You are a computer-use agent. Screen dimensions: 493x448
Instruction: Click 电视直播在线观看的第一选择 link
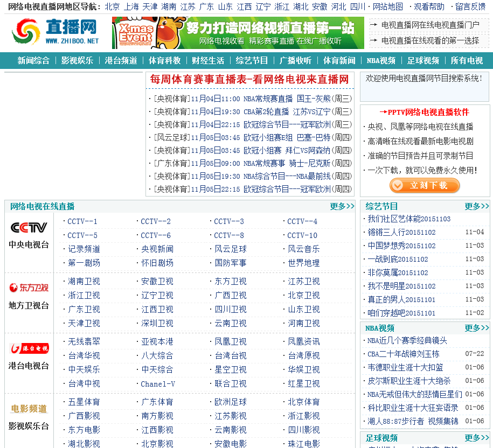(430, 40)
